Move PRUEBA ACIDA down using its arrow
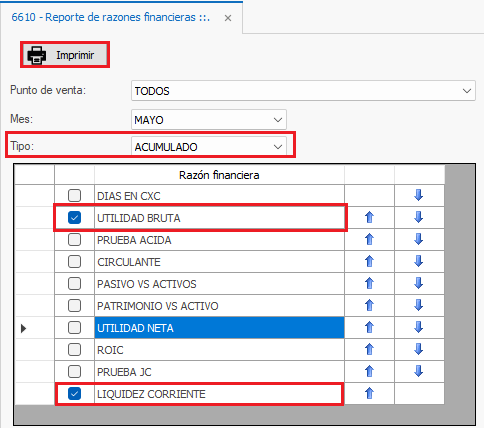 click(419, 239)
